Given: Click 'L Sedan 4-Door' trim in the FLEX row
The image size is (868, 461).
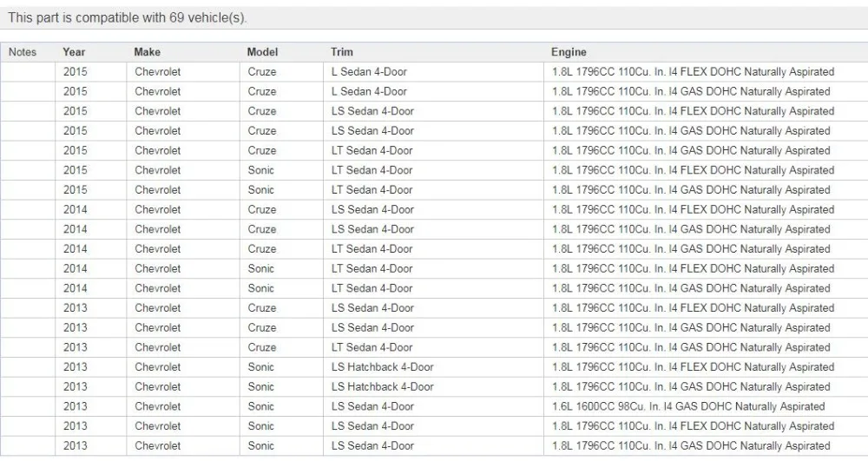Looking at the screenshot, I should pyautogui.click(x=369, y=72).
